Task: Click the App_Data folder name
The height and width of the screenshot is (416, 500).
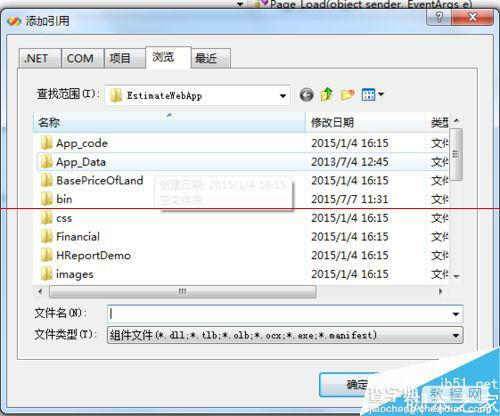Action: 81,162
